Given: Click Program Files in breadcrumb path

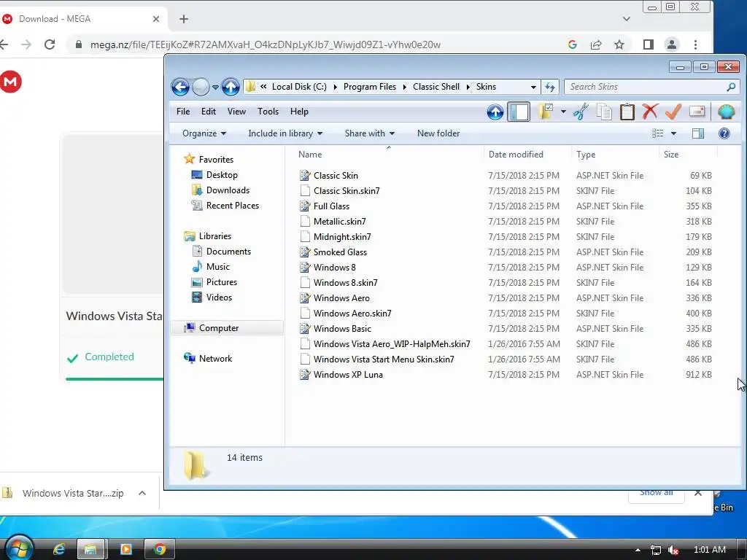Looking at the screenshot, I should [x=370, y=87].
